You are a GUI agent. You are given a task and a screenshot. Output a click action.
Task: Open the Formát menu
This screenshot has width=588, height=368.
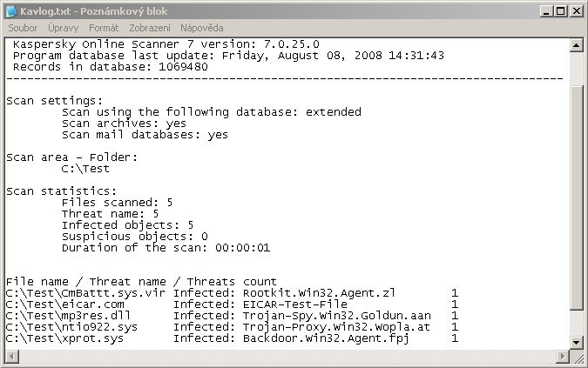(104, 28)
